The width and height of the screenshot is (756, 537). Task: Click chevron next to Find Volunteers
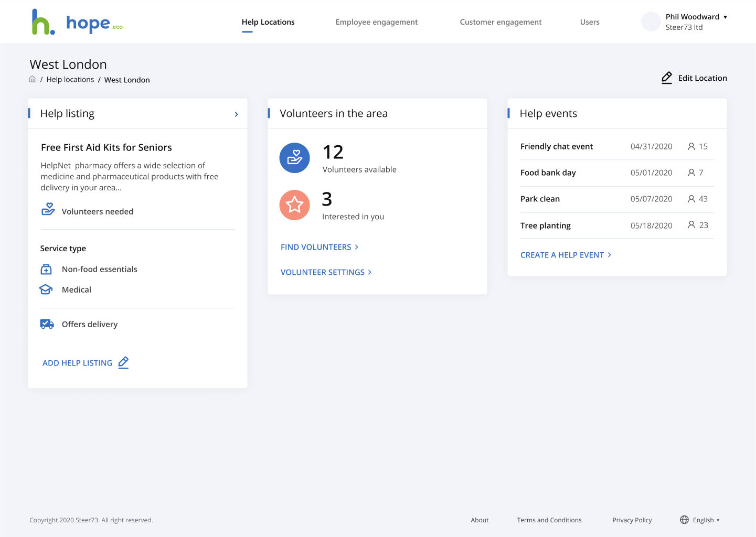click(x=357, y=247)
